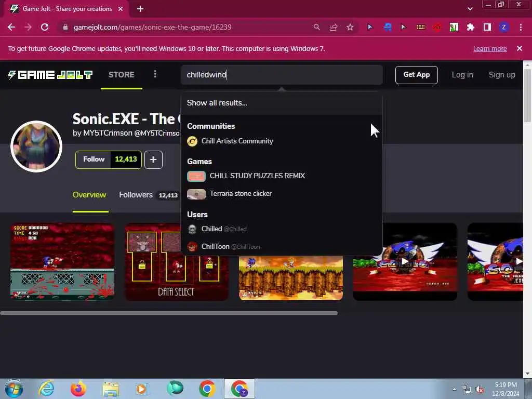Switch to the Followers tab
The image size is (532, 399).
coord(136,195)
